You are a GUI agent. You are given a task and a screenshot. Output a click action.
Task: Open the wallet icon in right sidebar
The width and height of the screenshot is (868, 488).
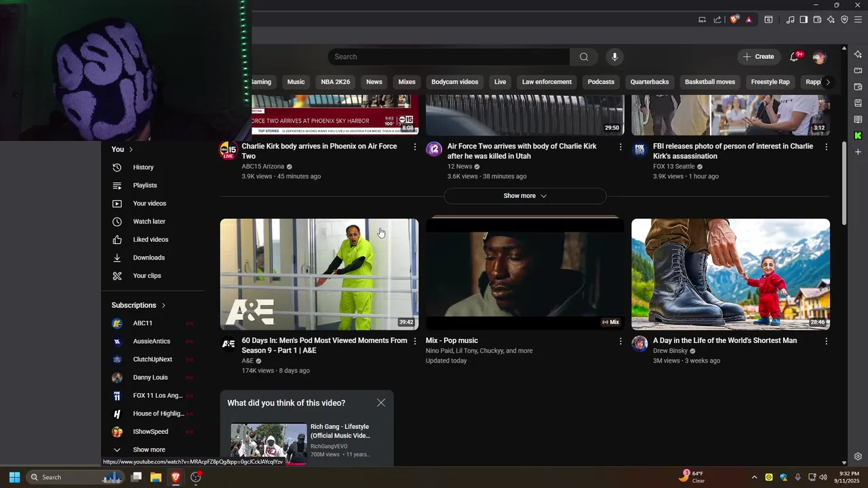tap(858, 87)
